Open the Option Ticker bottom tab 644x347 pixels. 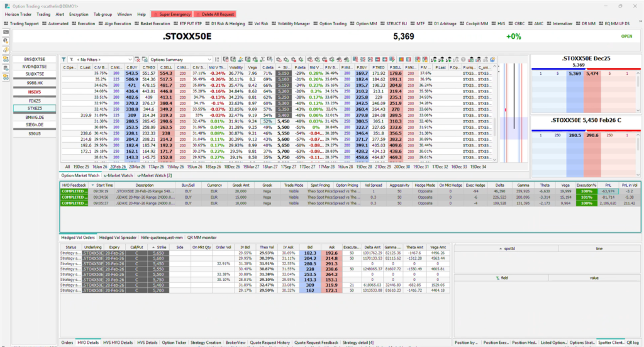point(174,343)
